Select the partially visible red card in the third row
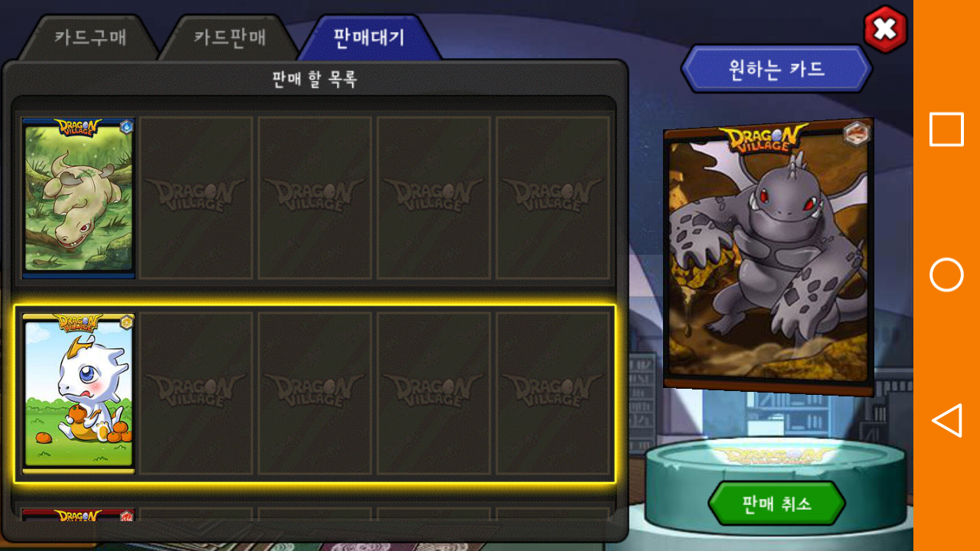Viewport: 980px width, 551px height. [79, 514]
